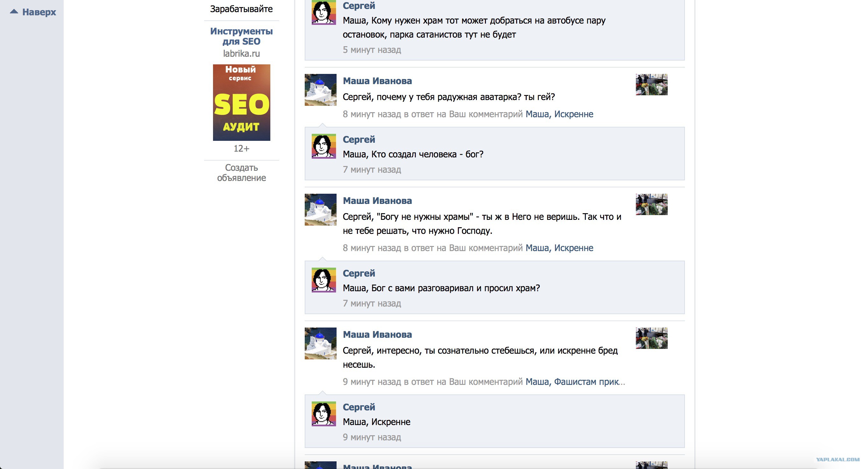Open Маша Иванова's avatar at 'сознательно стебешься' comment
Screen dimensions: 868x469
pyautogui.click(x=320, y=343)
